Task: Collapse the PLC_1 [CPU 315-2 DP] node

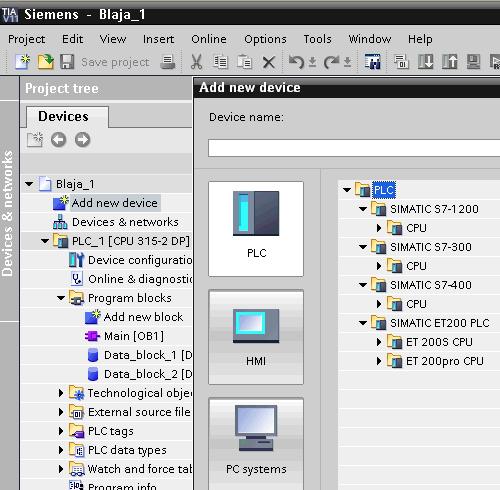Action: coord(45,241)
